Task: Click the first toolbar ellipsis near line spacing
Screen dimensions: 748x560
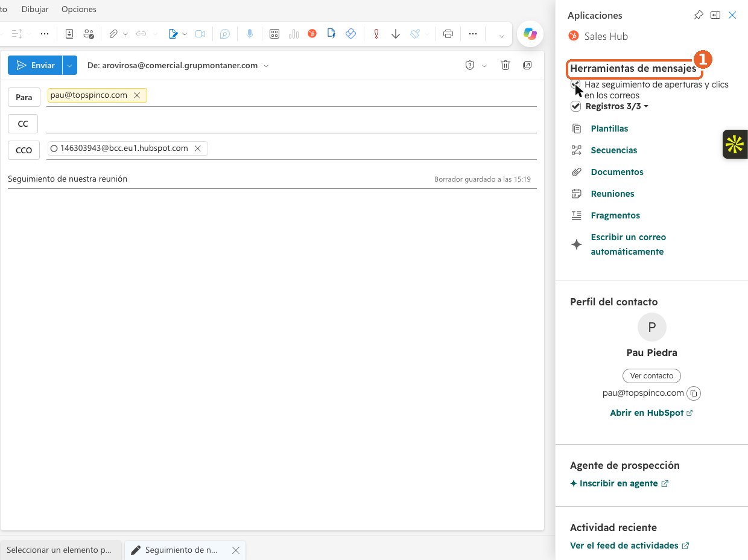Action: [x=44, y=34]
